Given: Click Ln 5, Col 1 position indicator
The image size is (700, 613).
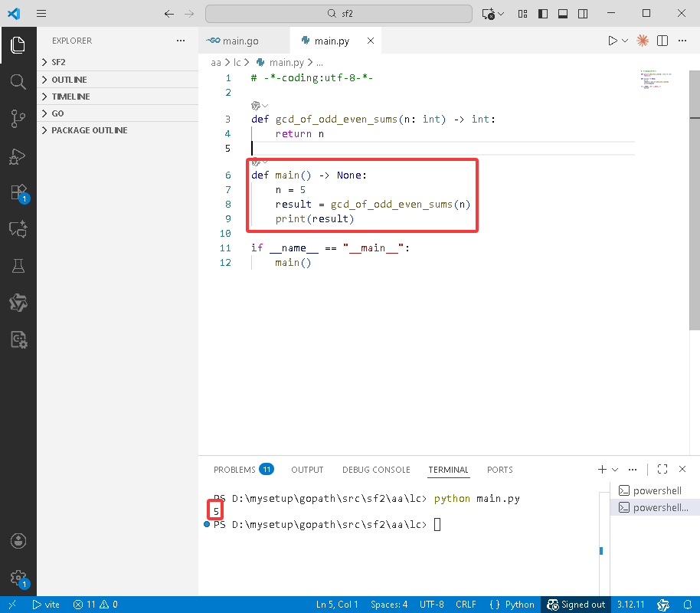Looking at the screenshot, I should click(x=337, y=605).
